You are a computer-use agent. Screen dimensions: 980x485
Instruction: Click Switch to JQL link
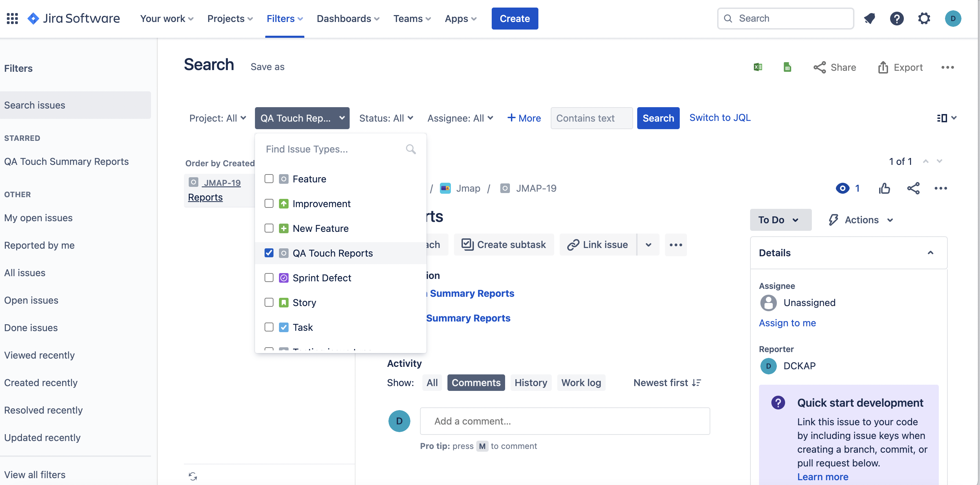click(720, 117)
